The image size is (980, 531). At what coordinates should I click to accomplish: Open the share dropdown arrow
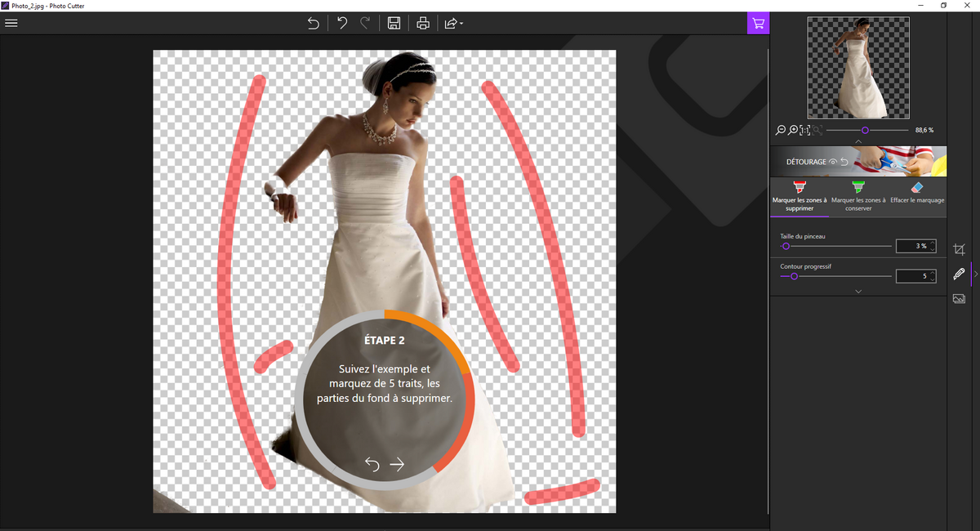(x=462, y=24)
